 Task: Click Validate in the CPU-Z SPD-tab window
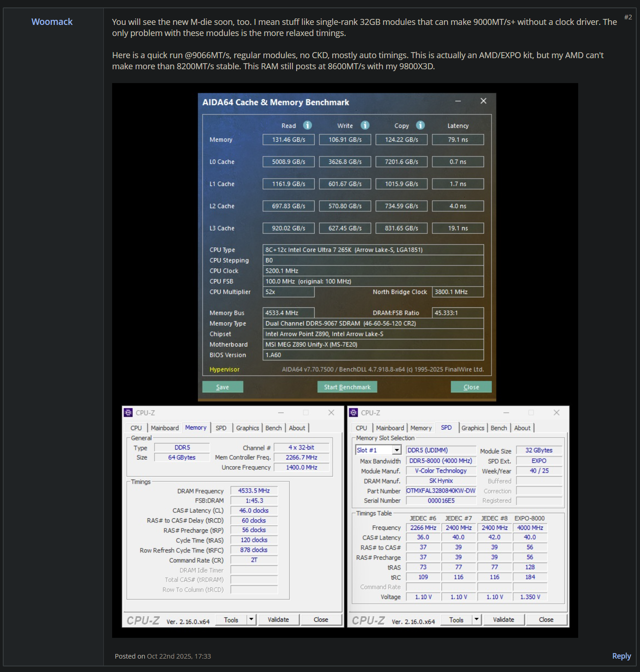tap(503, 619)
